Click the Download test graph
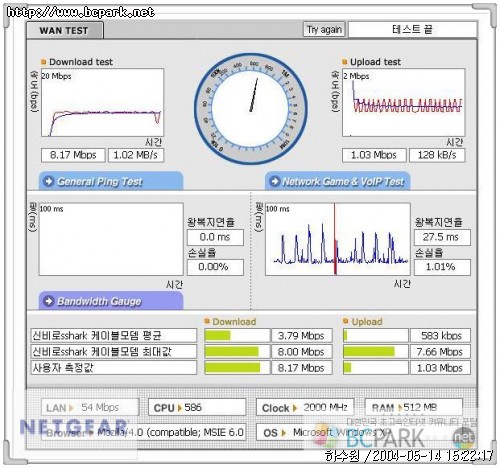Image resolution: width=500 pixels, height=468 pixels. pyautogui.click(x=102, y=102)
